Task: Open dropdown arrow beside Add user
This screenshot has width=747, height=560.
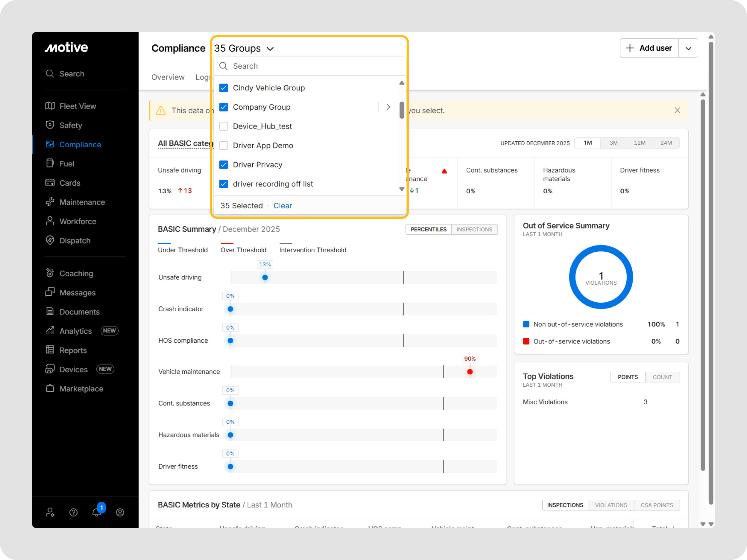Action: point(688,48)
